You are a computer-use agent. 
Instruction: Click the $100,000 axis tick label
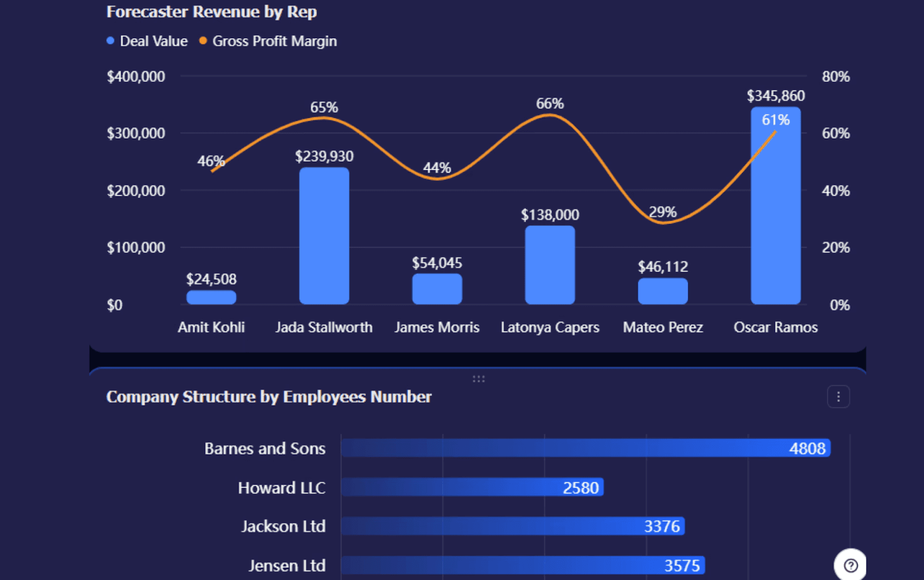point(136,248)
